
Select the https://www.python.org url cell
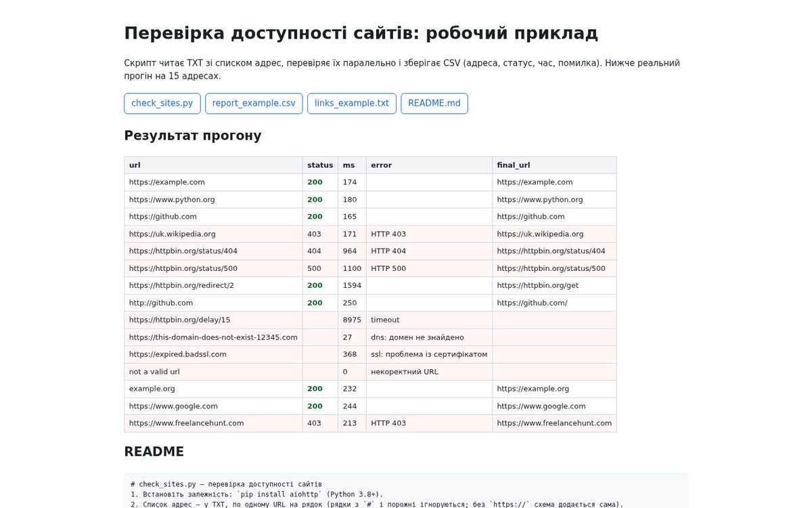pyautogui.click(x=213, y=200)
